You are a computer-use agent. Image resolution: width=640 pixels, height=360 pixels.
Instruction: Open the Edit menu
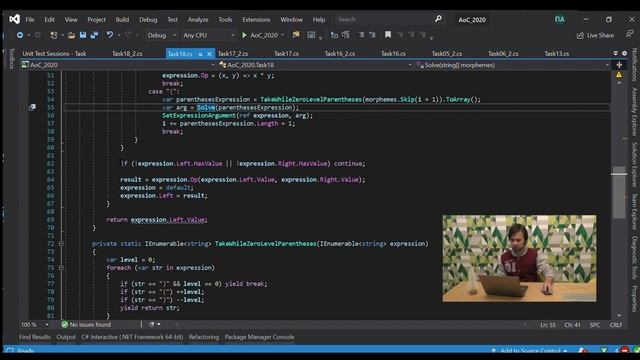[x=49, y=20]
